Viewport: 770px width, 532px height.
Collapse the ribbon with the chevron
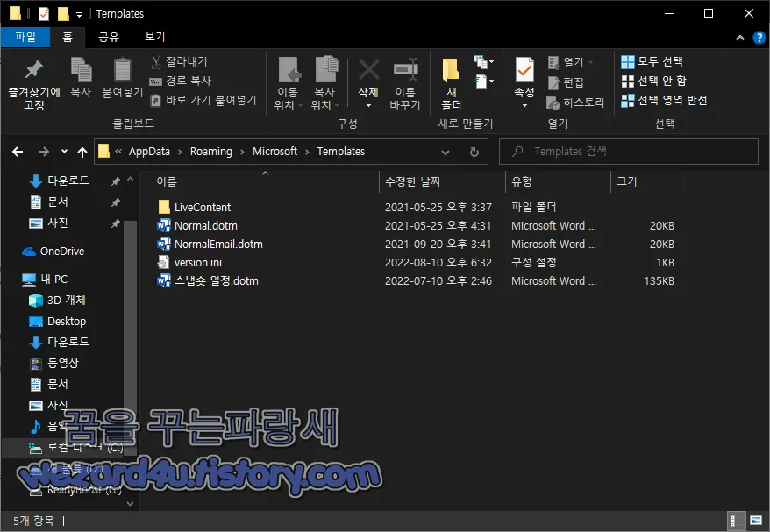pos(739,38)
